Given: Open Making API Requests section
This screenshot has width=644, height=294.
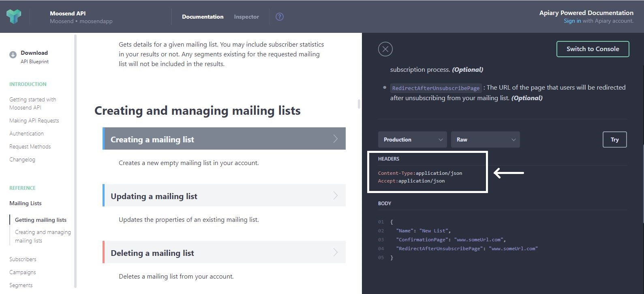Looking at the screenshot, I should click(x=34, y=120).
